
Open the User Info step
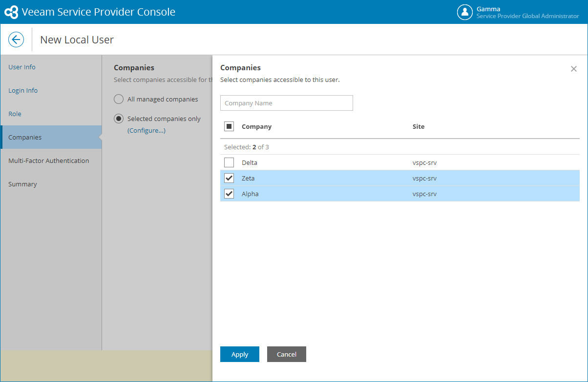(x=22, y=67)
